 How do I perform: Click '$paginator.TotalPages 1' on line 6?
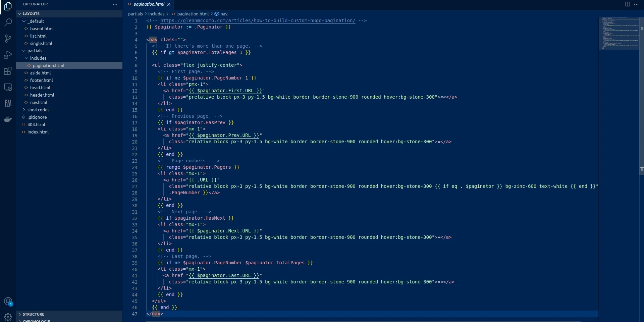[210, 52]
